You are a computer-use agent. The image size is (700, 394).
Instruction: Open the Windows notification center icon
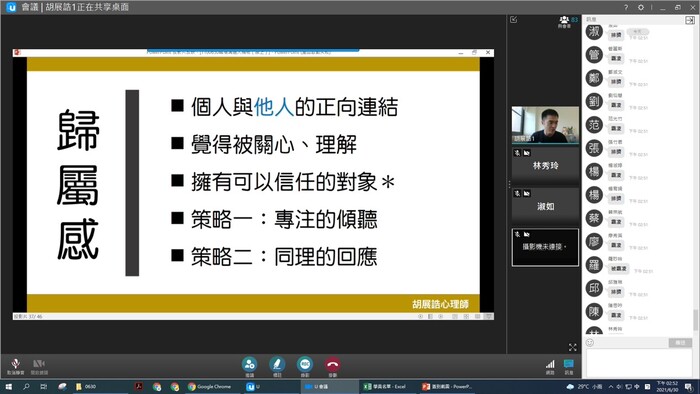[x=690, y=386]
